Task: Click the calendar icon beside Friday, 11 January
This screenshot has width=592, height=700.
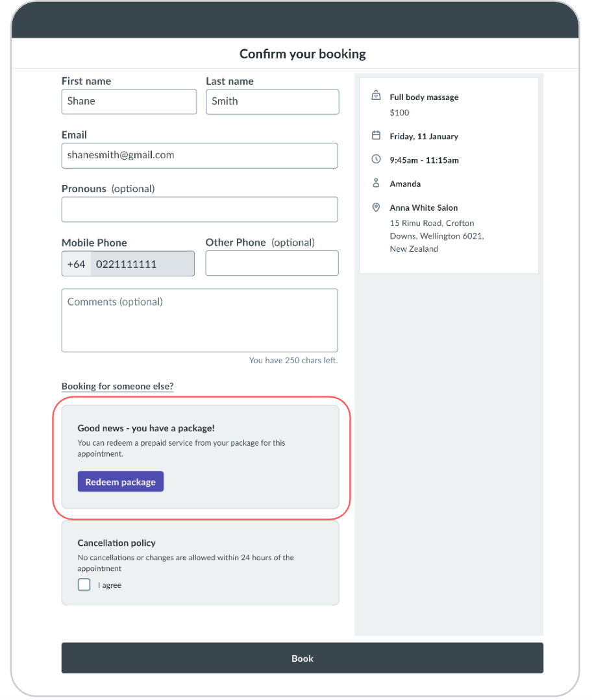Action: click(376, 136)
